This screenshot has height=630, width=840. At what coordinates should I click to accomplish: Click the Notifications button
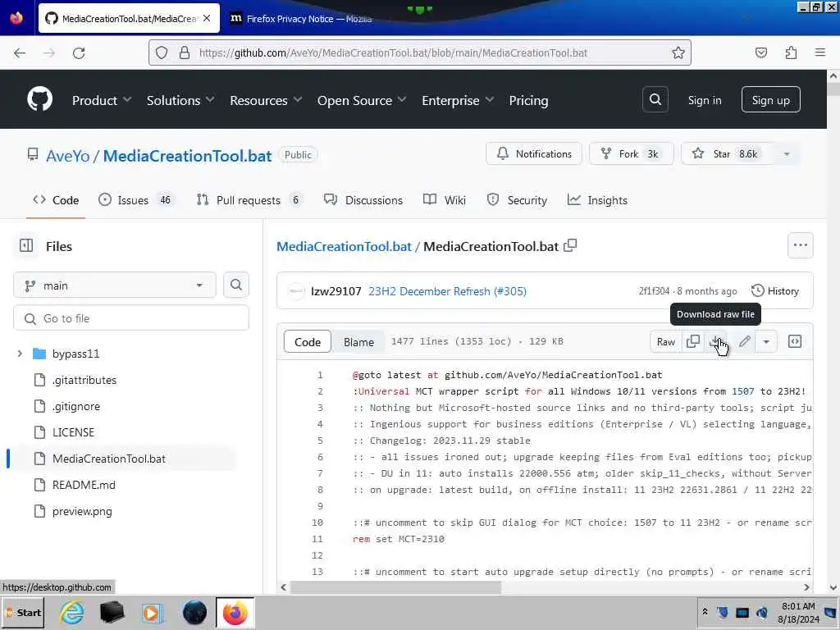(533, 153)
